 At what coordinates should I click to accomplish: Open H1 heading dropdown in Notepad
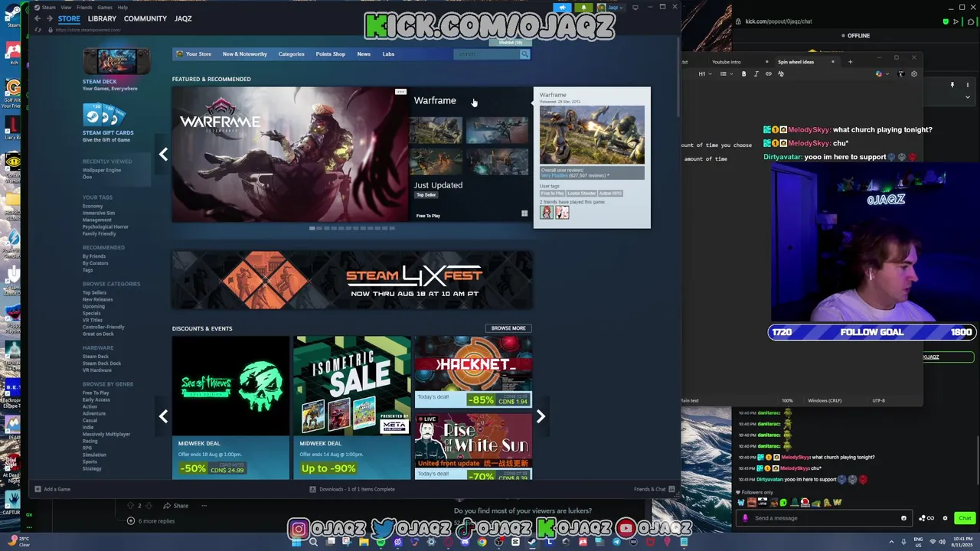click(704, 74)
